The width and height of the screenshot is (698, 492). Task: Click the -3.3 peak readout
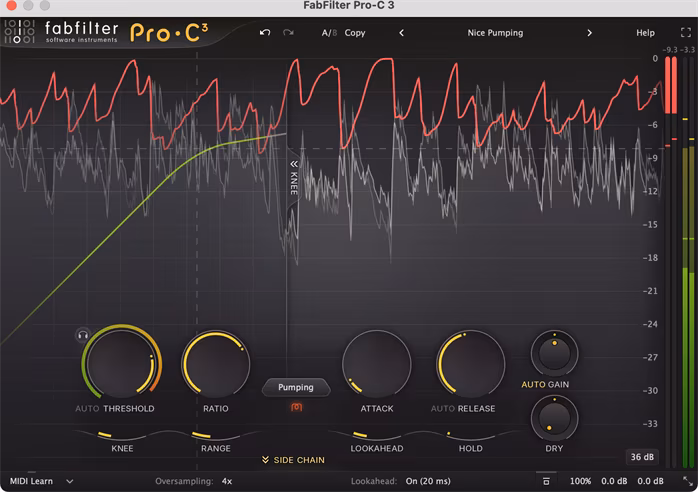(x=689, y=49)
